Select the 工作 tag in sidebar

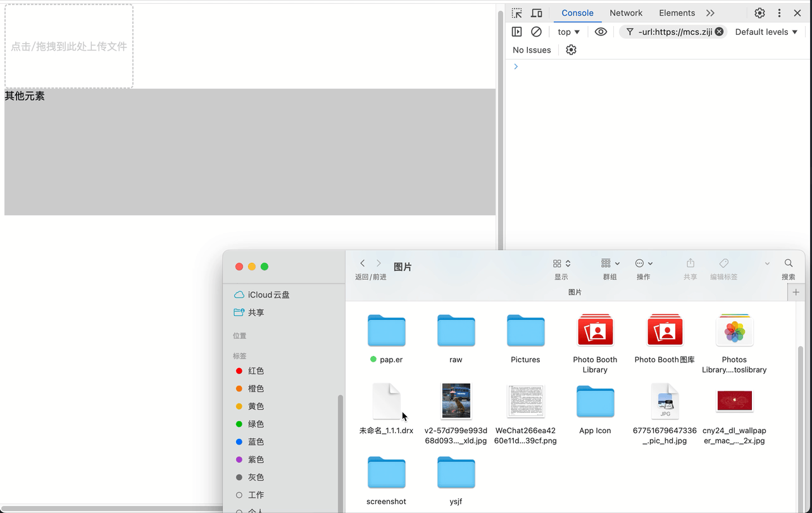tap(256, 495)
